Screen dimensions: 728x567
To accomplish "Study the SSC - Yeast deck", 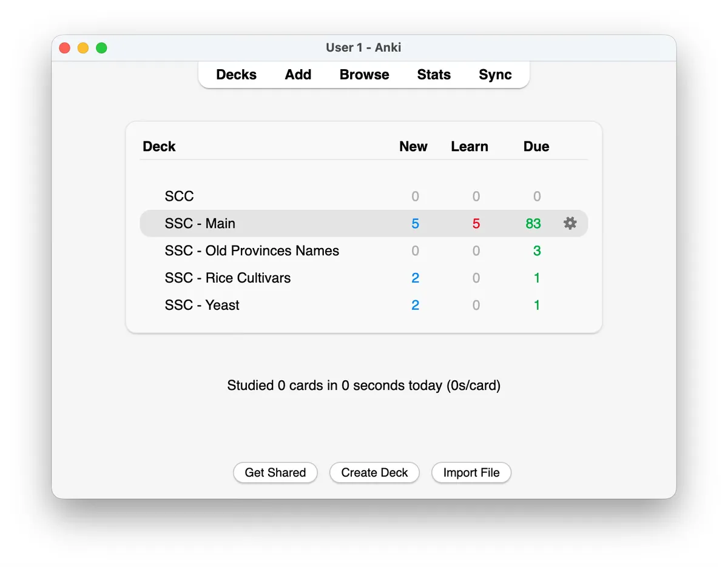I will [202, 305].
